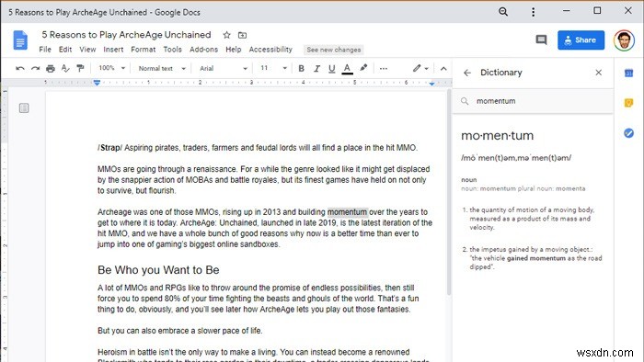
Task: Open the more toolbar options ellipsis
Action: click(384, 69)
